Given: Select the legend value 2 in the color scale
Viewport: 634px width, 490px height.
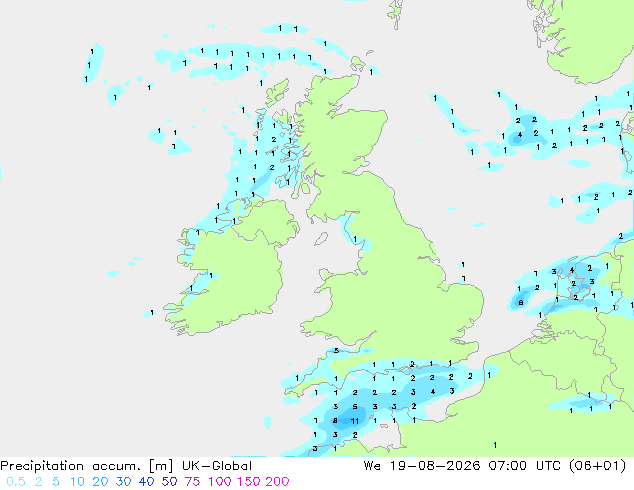Looking at the screenshot, I should [x=38, y=482].
